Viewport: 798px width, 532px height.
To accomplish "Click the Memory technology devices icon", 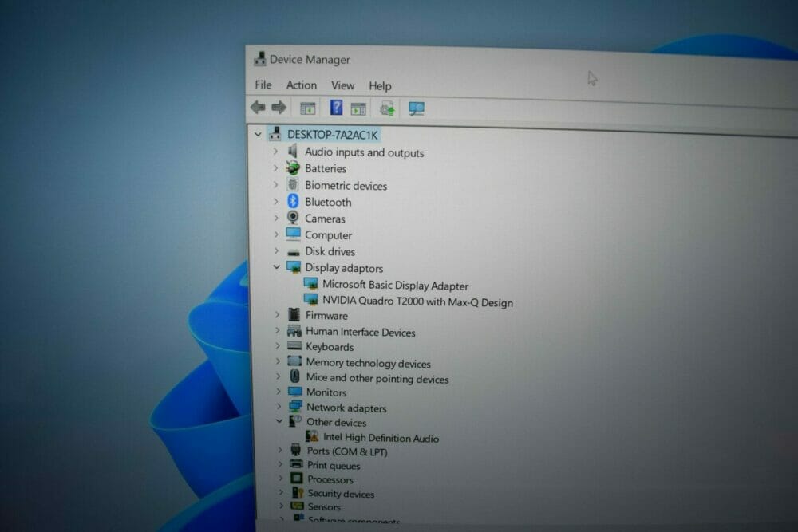I will [294, 361].
